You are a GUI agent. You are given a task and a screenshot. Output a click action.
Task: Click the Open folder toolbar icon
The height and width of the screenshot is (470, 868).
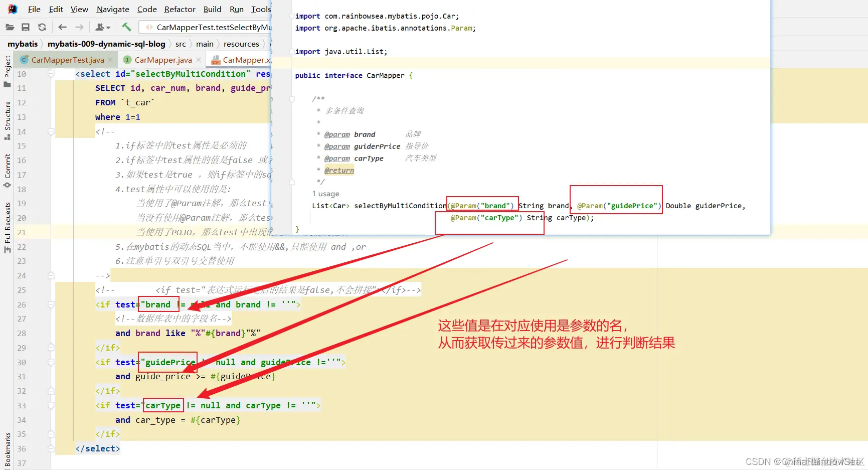coord(10,27)
